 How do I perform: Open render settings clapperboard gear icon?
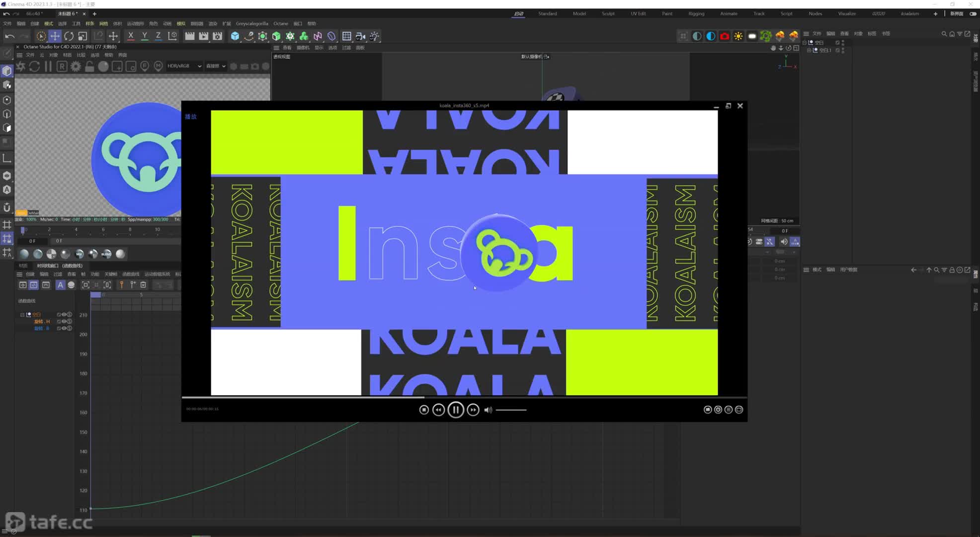click(x=217, y=36)
